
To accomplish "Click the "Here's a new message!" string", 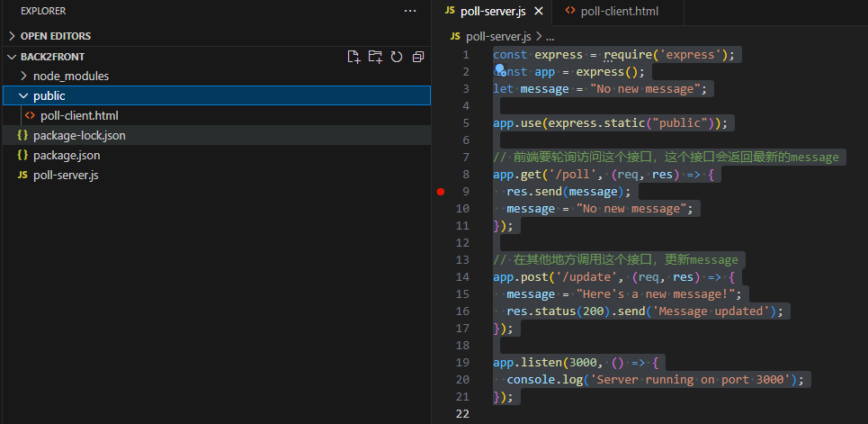I will coord(656,293).
